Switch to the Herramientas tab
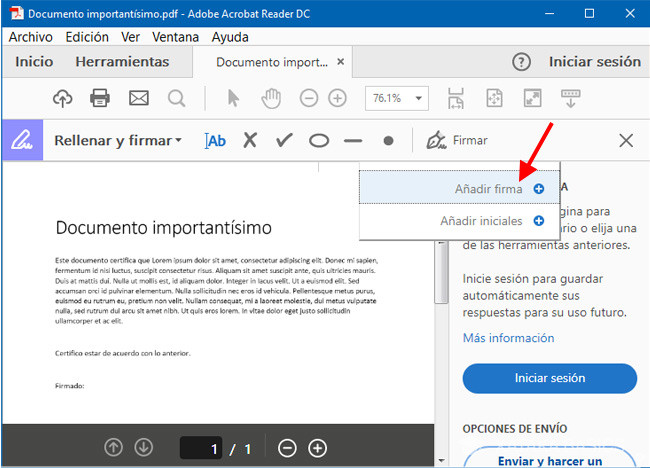Screen dimensions: 650x468 point(122,61)
